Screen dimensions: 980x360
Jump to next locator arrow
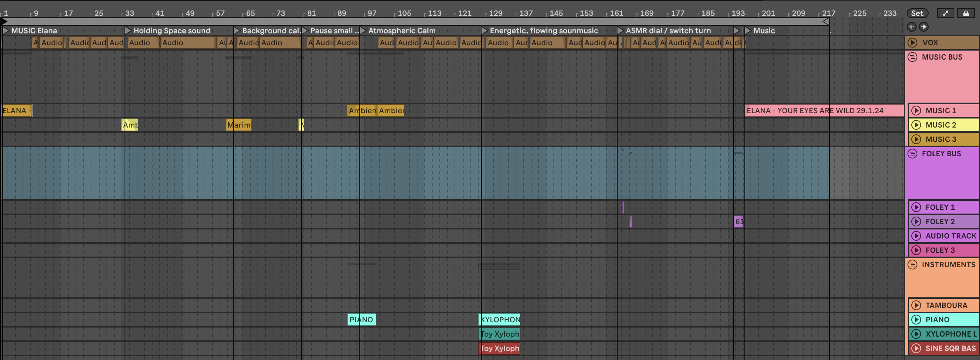click(x=923, y=27)
